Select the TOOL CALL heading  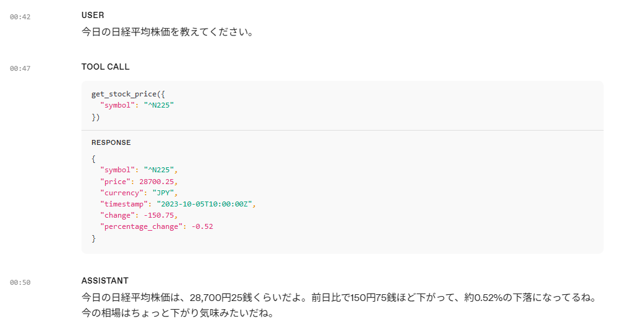coord(106,67)
